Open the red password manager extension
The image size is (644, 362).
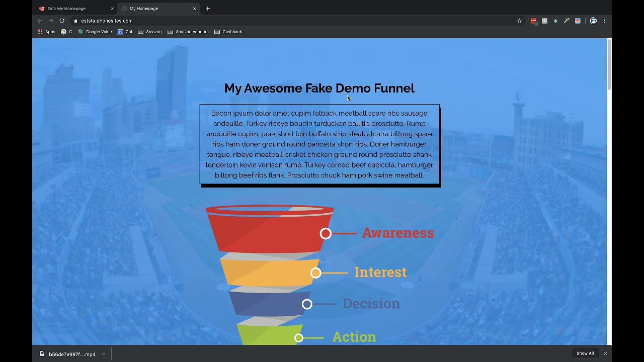[534, 21]
